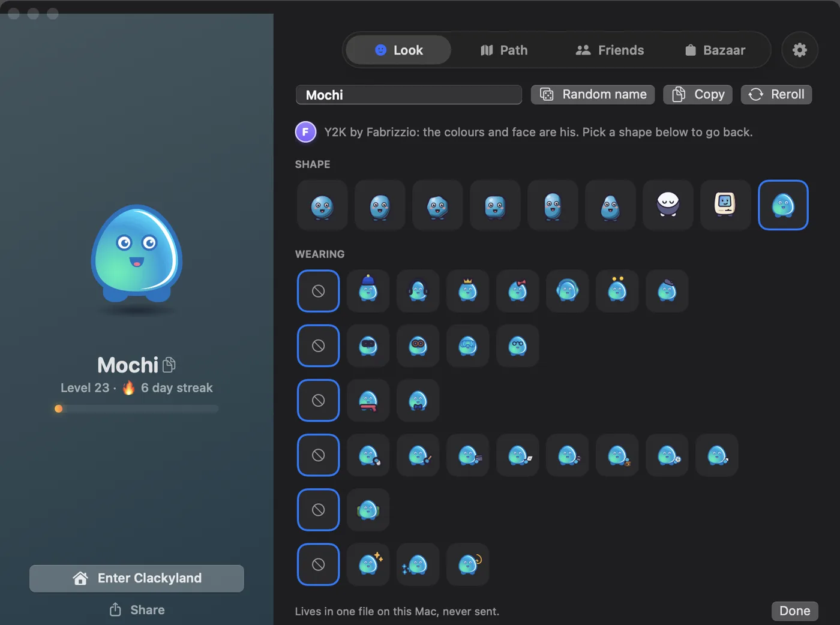
Task: Wear the gold crown
Action: pyautogui.click(x=468, y=291)
